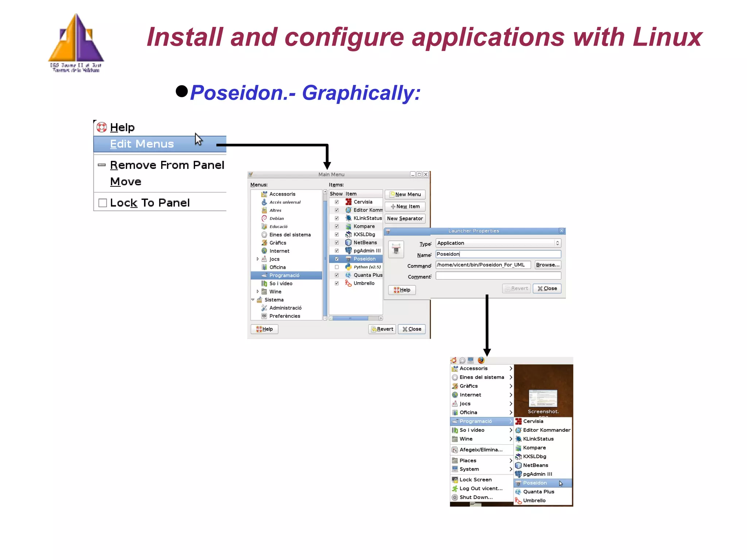747x560 pixels.
Task: Open the Type Application dropdown
Action: tap(498, 243)
